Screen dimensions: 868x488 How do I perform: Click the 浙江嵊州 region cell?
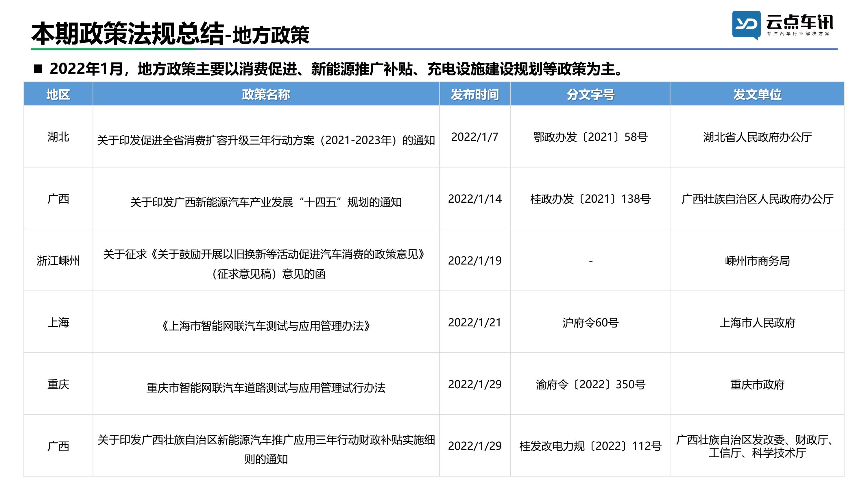tap(58, 260)
